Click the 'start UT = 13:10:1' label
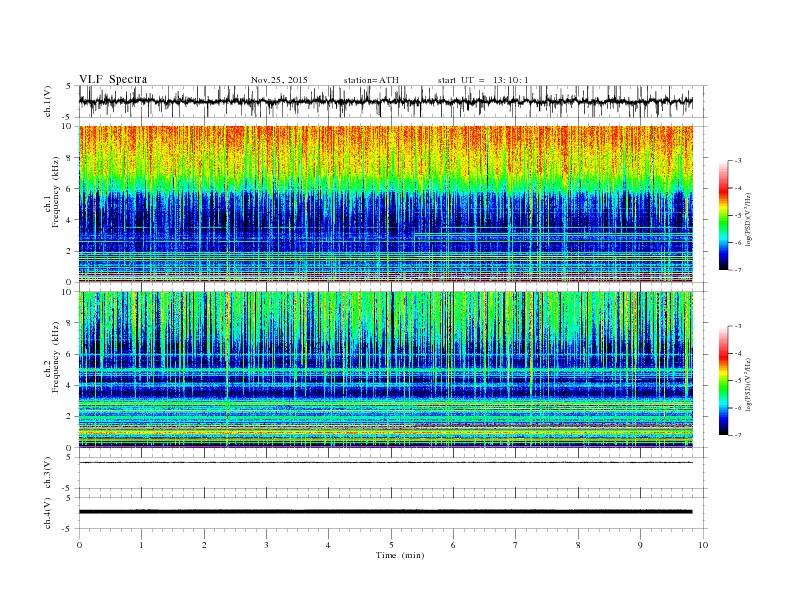Image resolution: width=792 pixels, height=612 pixels. click(x=483, y=80)
